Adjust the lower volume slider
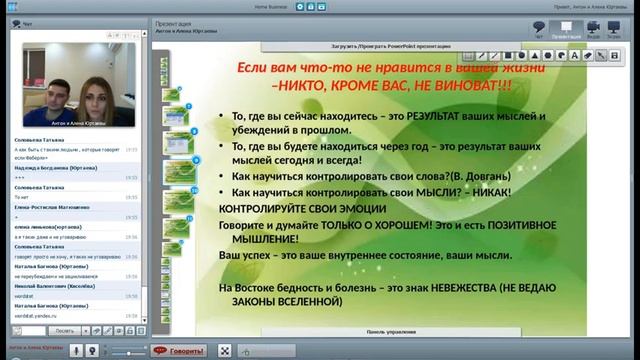 click(128, 353)
